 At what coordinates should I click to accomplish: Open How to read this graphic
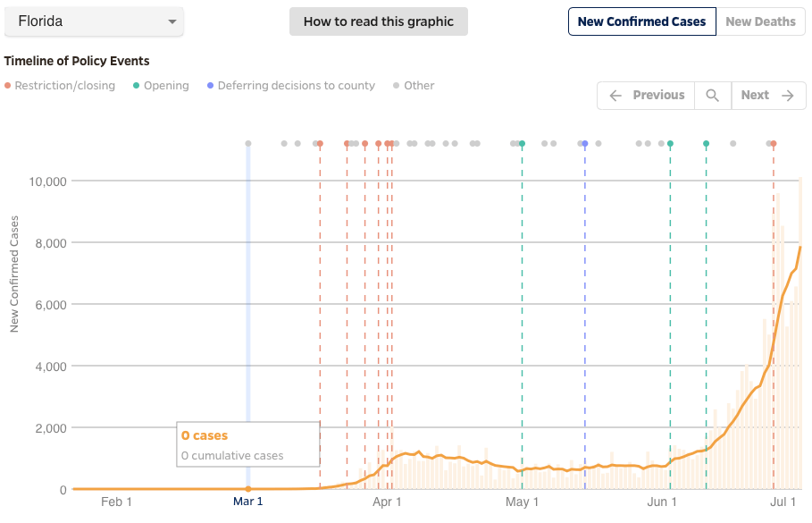click(x=378, y=21)
